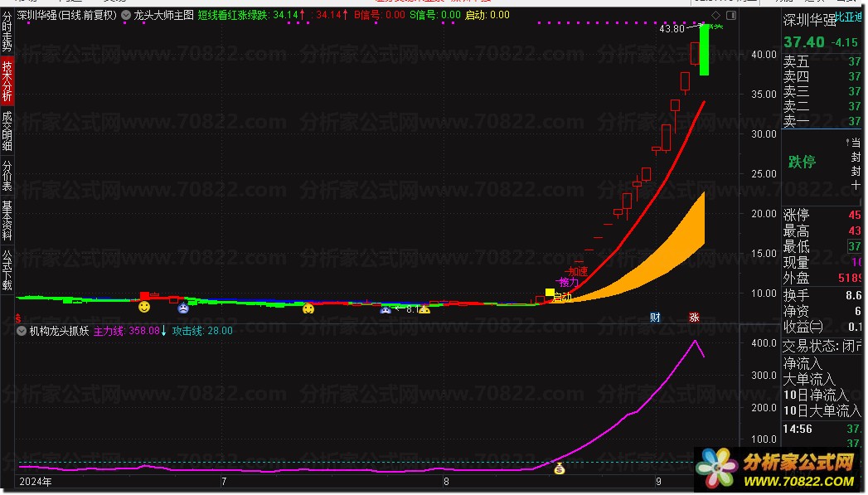Click the month 9 marker on time axis

[658, 482]
